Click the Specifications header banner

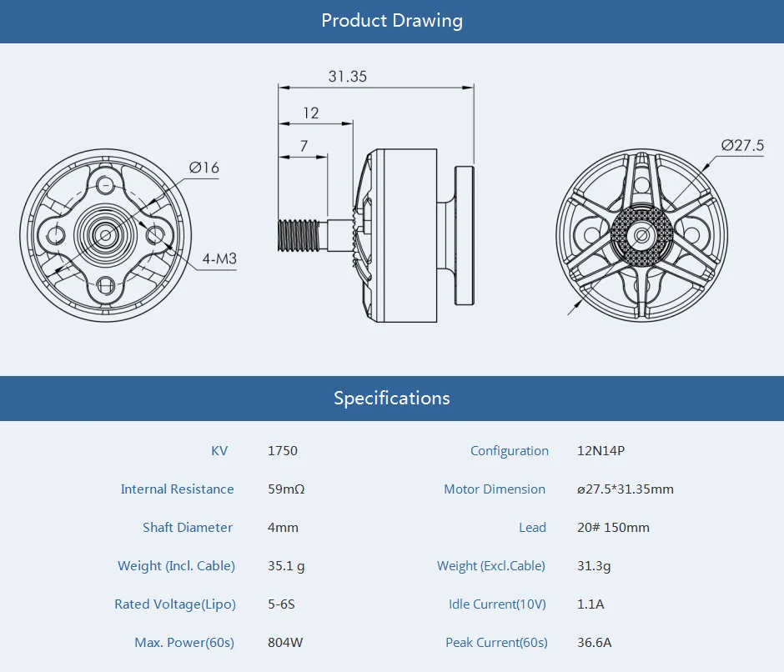392,398
